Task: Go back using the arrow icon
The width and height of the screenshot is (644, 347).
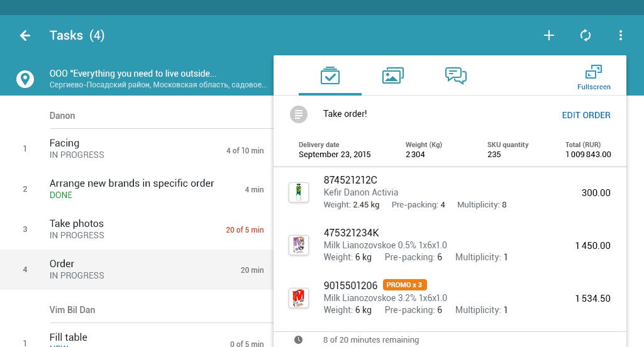Action: coord(25,35)
